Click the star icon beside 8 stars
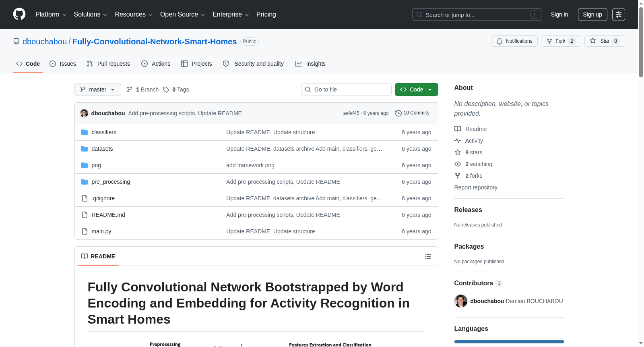Screen dimensions: 644x347 [x=458, y=152]
